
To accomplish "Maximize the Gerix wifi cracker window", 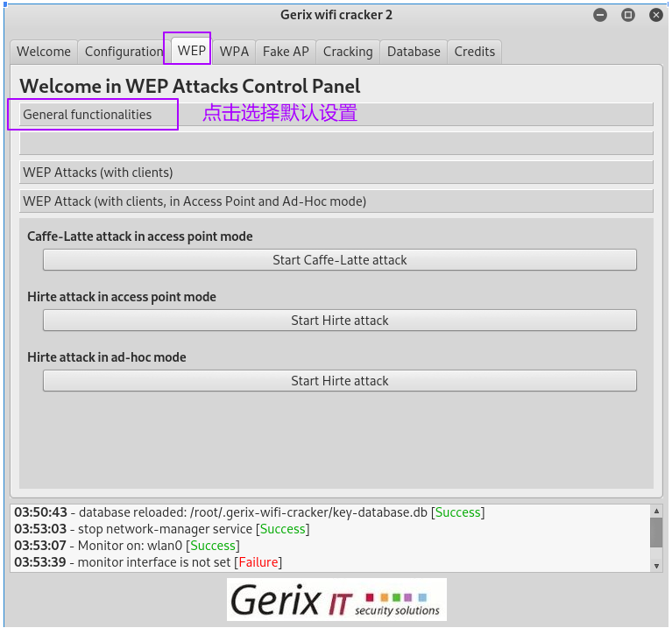I will [628, 15].
